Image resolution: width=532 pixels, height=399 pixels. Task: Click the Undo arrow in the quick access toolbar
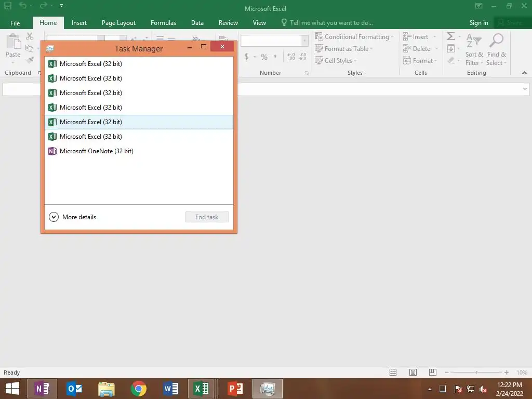tap(22, 5)
